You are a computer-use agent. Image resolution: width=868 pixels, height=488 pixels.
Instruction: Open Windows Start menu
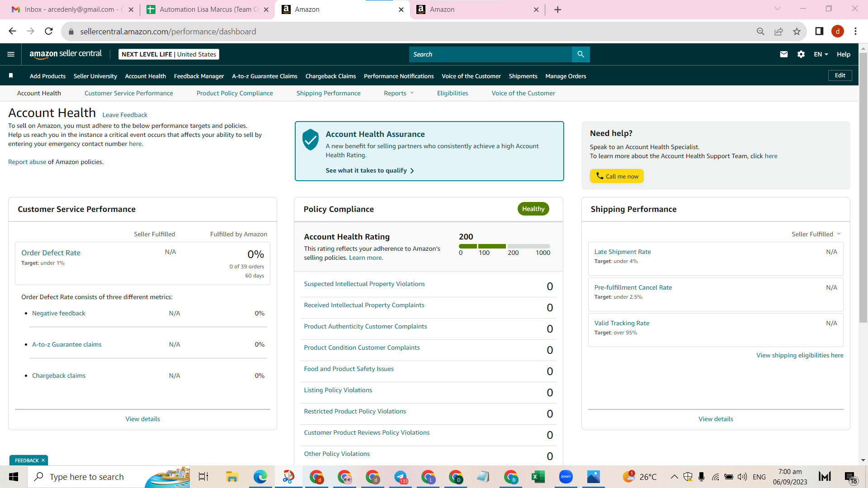click(x=14, y=477)
